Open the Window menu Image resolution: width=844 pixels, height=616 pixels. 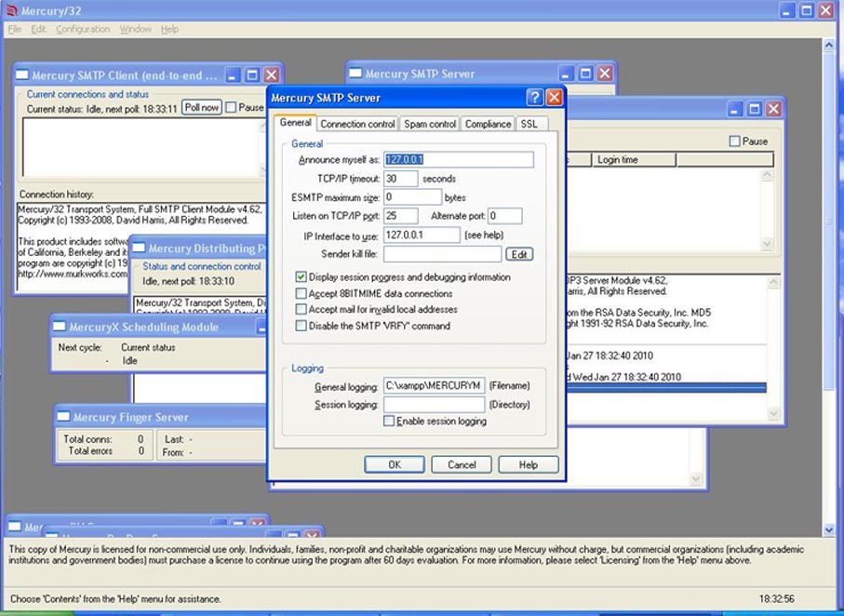click(x=136, y=29)
